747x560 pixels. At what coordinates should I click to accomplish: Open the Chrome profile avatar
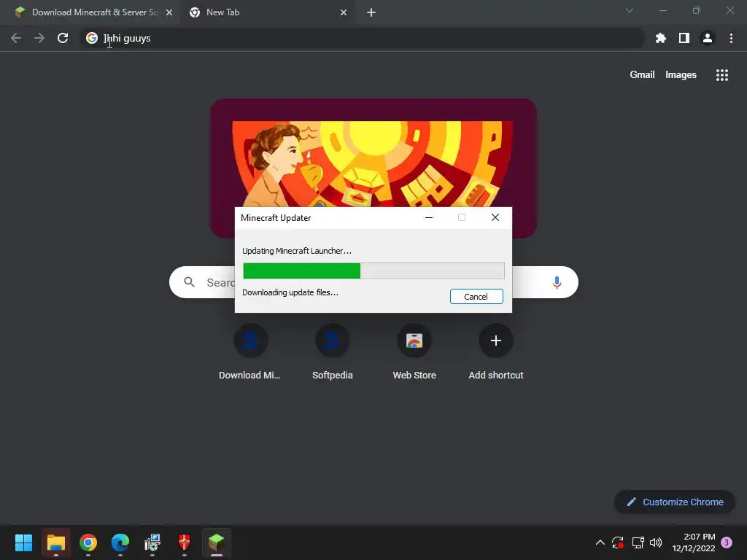(x=708, y=38)
